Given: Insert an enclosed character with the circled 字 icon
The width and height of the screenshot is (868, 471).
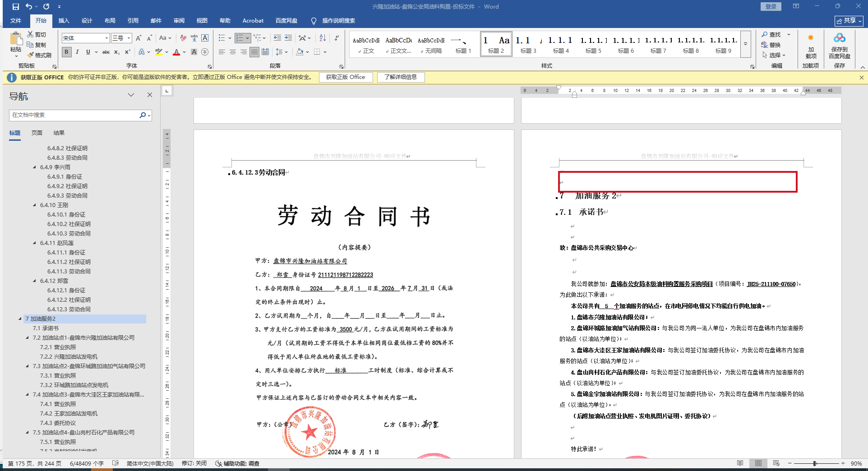Looking at the screenshot, I should click(205, 52).
